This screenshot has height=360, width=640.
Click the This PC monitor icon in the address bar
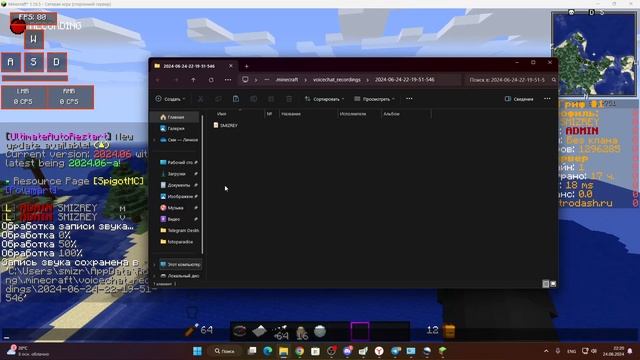(245, 80)
